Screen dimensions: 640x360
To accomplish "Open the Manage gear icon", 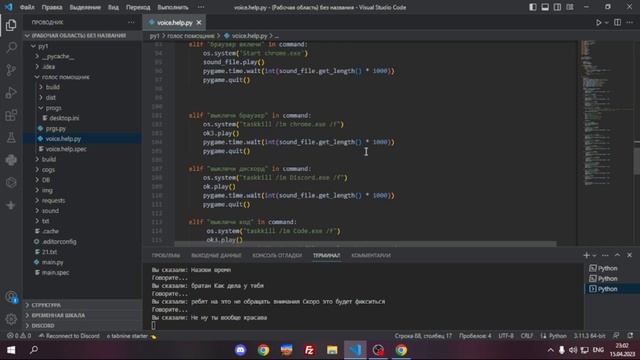I will click(11, 319).
